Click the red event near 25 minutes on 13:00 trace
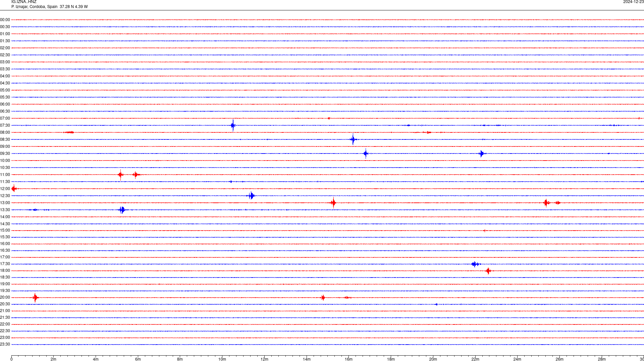Screen dimensions: 644x362 [x=546, y=203]
